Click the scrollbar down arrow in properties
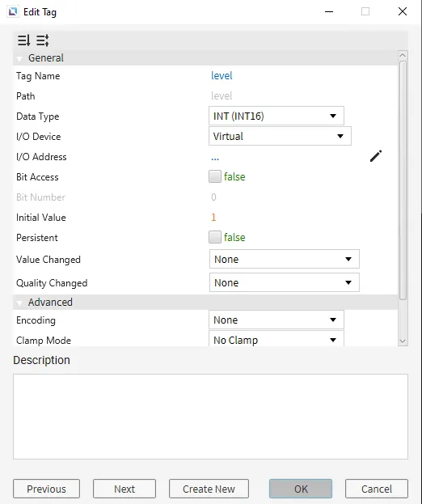The image size is (422, 504). click(403, 341)
